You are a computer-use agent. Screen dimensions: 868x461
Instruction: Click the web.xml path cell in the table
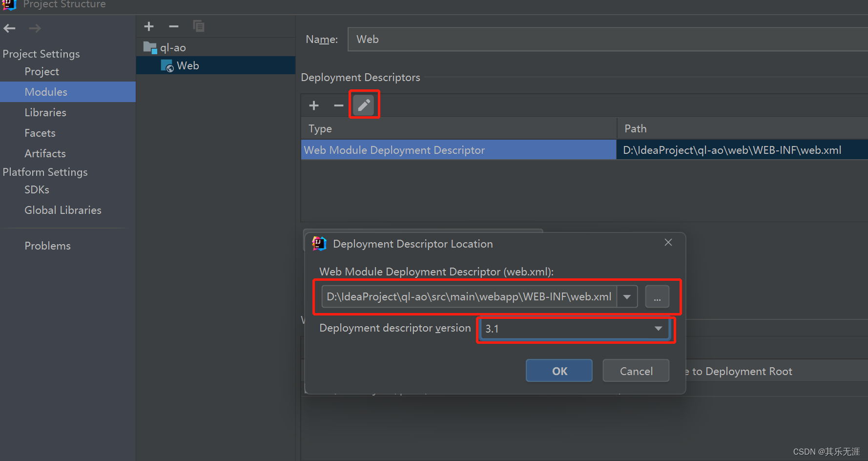(742, 150)
